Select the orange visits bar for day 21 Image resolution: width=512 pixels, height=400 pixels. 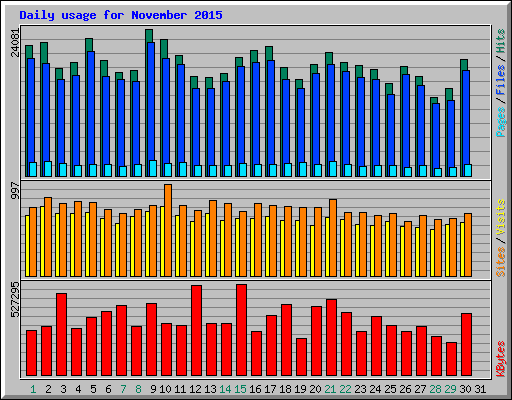pos(333,238)
